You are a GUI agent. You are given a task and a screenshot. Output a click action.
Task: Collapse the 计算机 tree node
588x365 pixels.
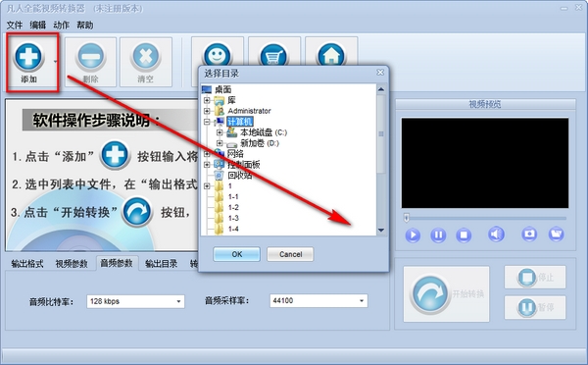(x=207, y=122)
